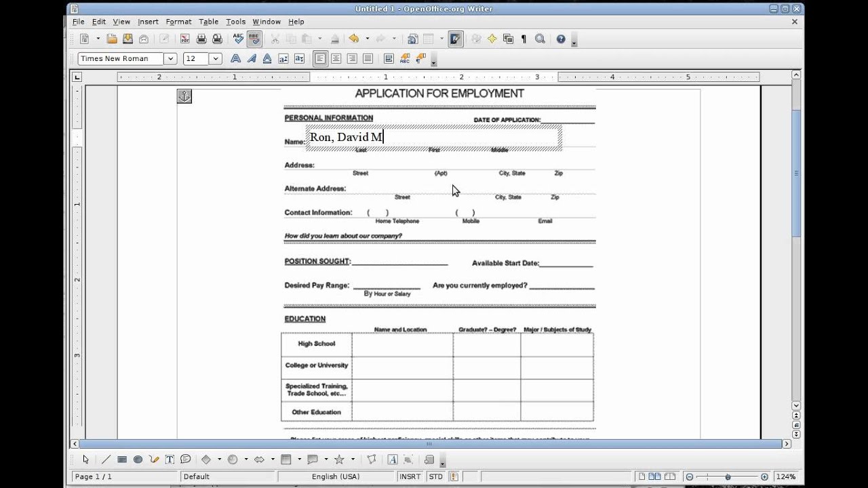
Task: Justify the text
Action: [x=368, y=59]
